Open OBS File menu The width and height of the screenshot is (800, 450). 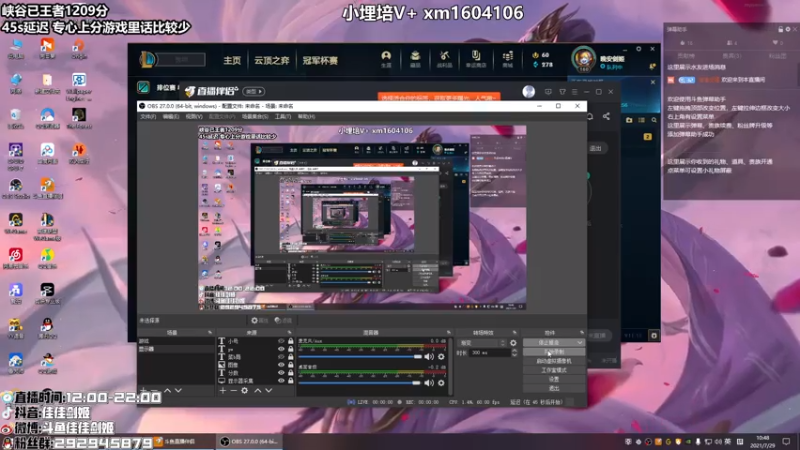[x=148, y=117]
